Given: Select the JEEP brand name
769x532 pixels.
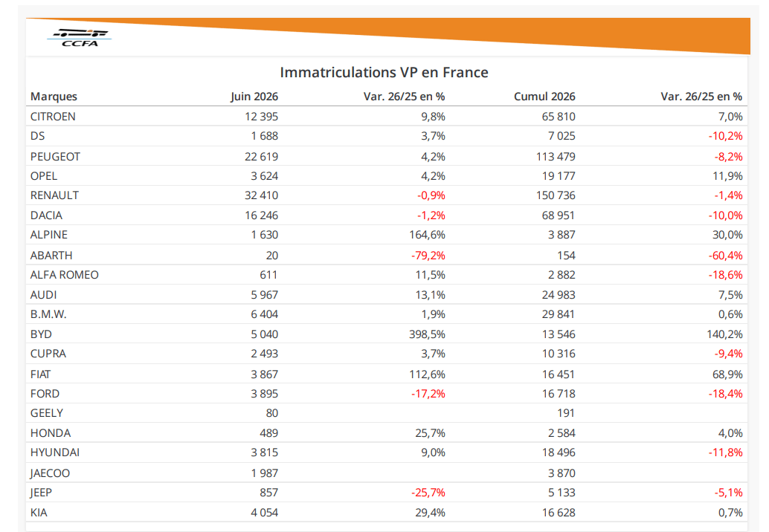Looking at the screenshot, I should (41, 493).
